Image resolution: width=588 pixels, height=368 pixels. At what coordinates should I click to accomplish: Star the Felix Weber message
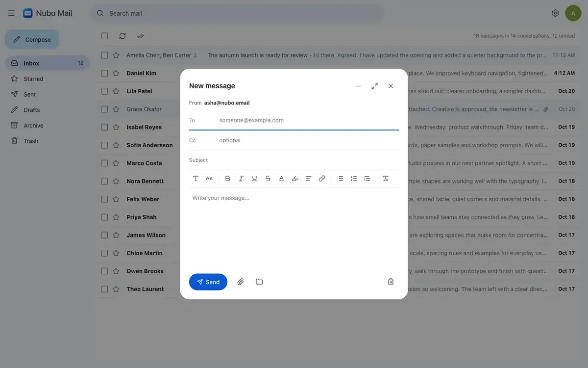click(116, 199)
